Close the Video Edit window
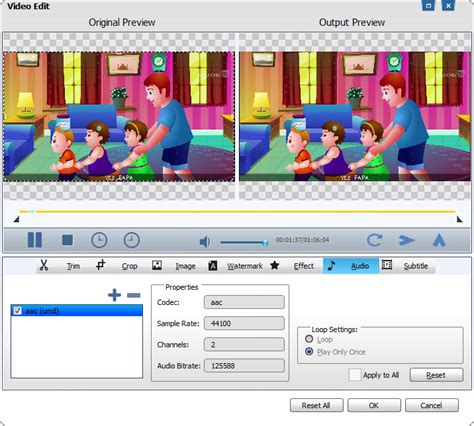The height and width of the screenshot is (426, 474). point(448,5)
